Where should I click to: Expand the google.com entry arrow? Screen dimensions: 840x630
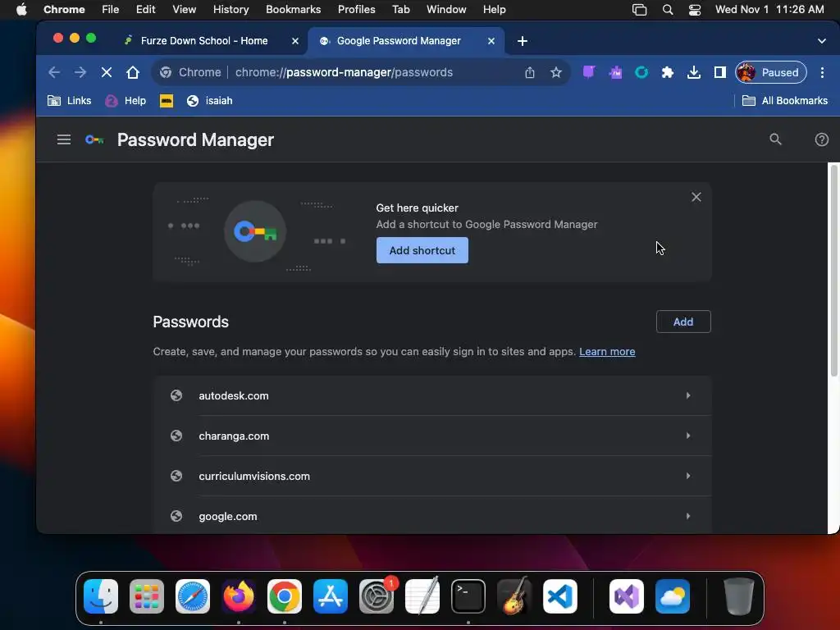688,516
